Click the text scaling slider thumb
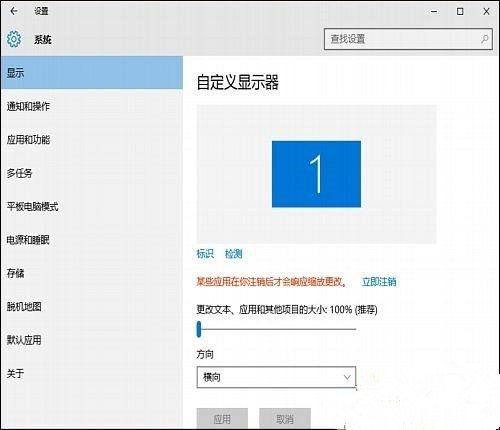Screen dimensions: 500x430 click(199, 329)
